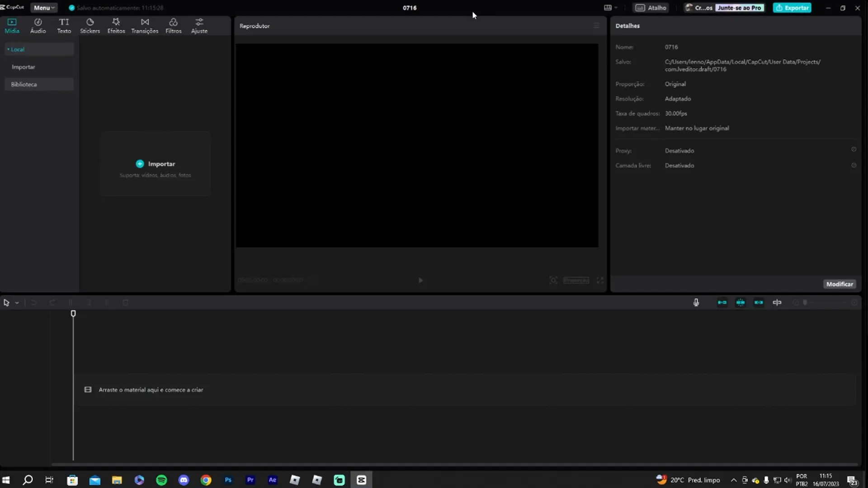
Task: Enable the Proxy setting in Detalhes
Action: [854, 149]
